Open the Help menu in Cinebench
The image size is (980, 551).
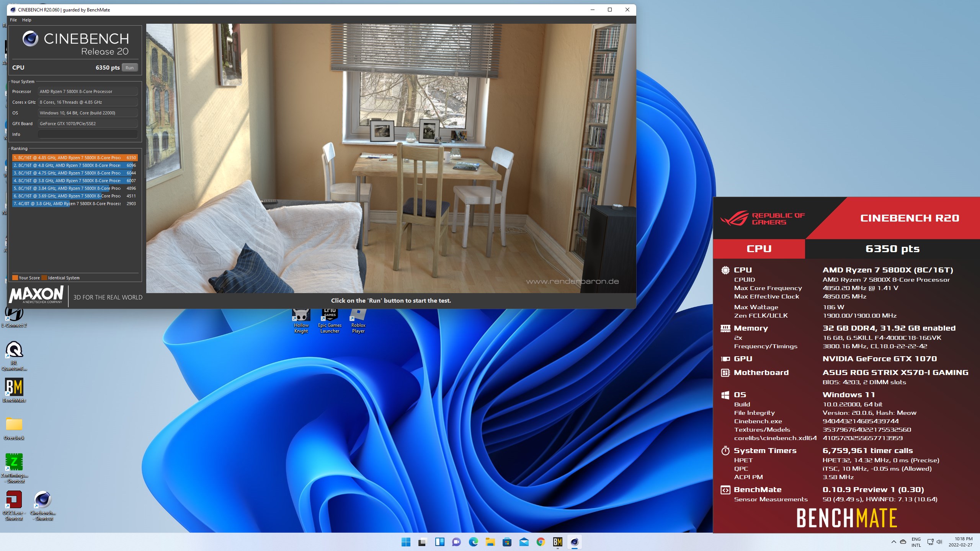26,20
